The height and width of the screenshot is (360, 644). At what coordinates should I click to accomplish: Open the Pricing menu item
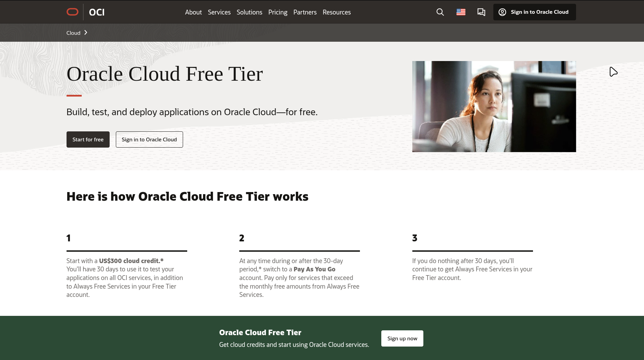pos(278,12)
